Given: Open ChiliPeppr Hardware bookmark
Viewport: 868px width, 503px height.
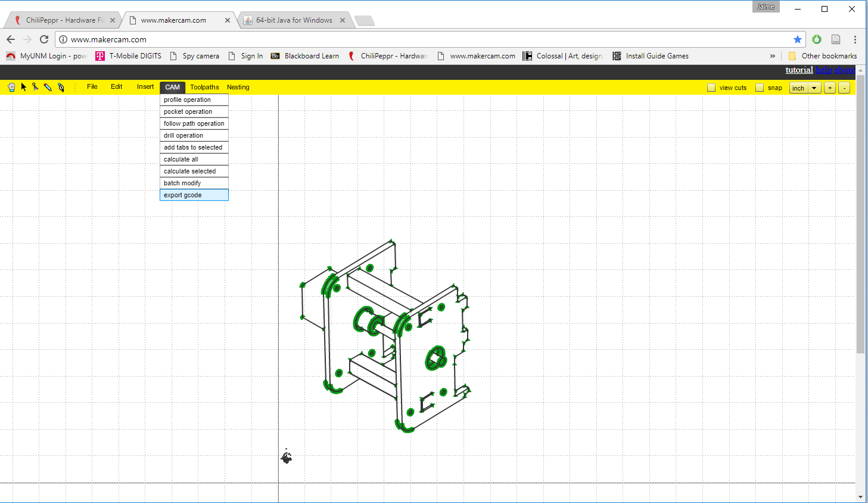Looking at the screenshot, I should (x=388, y=56).
